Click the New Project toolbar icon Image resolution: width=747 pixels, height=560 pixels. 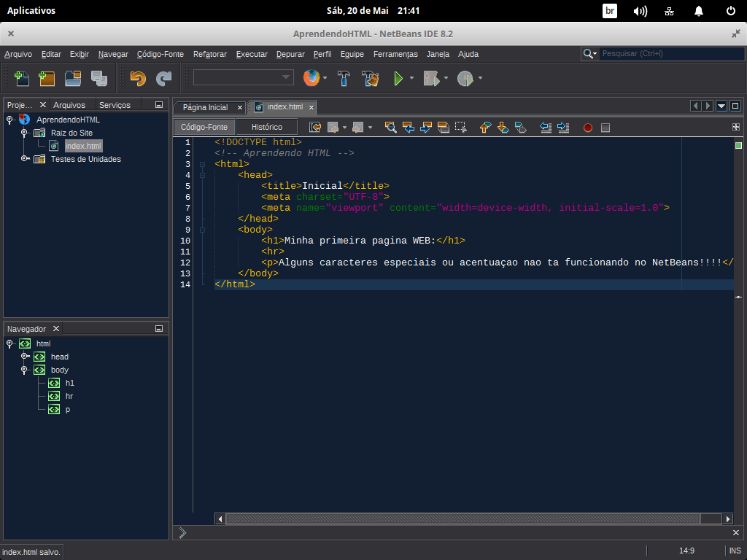click(47, 78)
